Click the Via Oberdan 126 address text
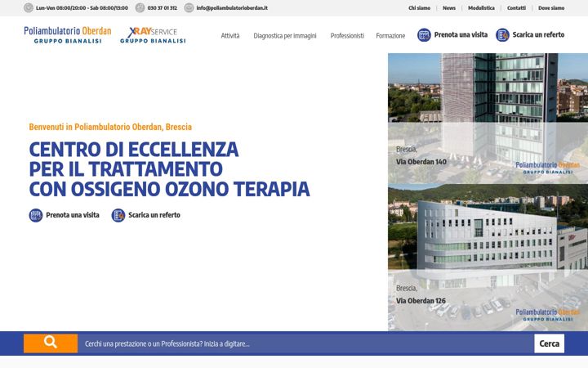Viewport: 588px width, 368px height. coord(421,301)
